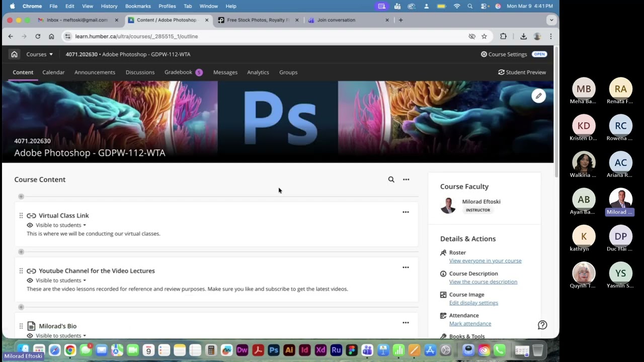Open the Analytics tab
The width and height of the screenshot is (644, 362).
click(x=258, y=72)
